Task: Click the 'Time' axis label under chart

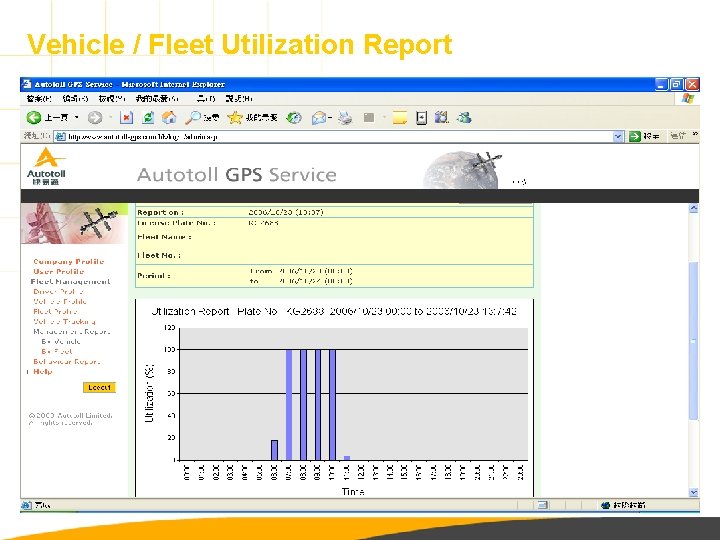Action: click(x=353, y=492)
